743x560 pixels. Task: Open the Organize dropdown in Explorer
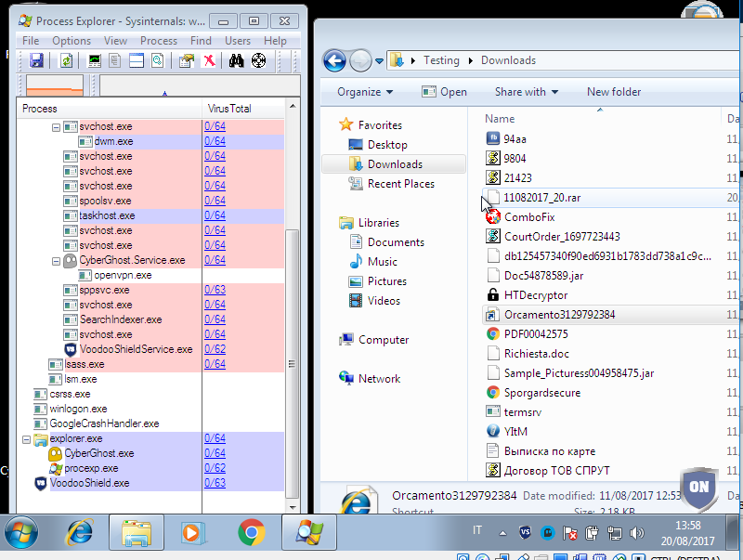tap(365, 92)
